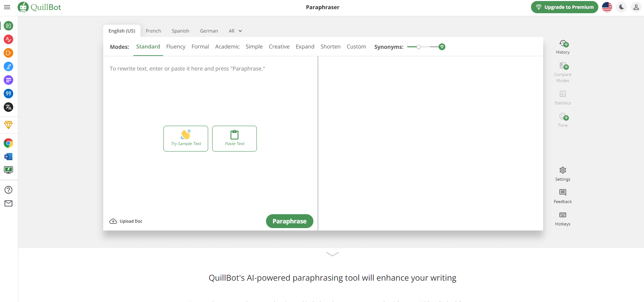Switch to Fluency mode

[176, 46]
